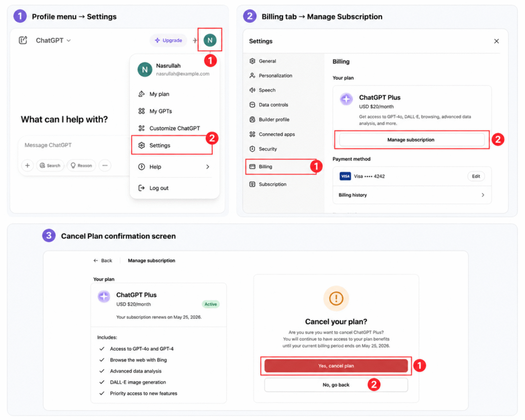Click the Subscription sidebar icon

(x=252, y=185)
